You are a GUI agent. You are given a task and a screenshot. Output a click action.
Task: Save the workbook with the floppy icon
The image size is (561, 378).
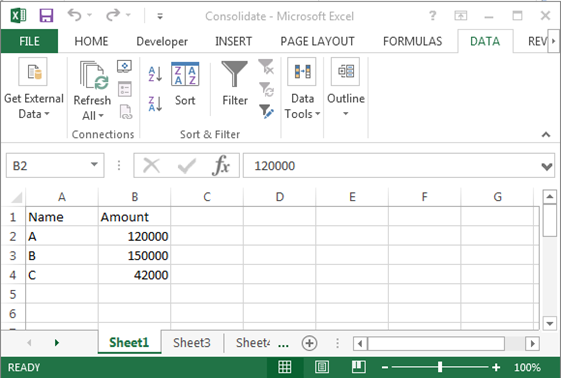pos(46,16)
